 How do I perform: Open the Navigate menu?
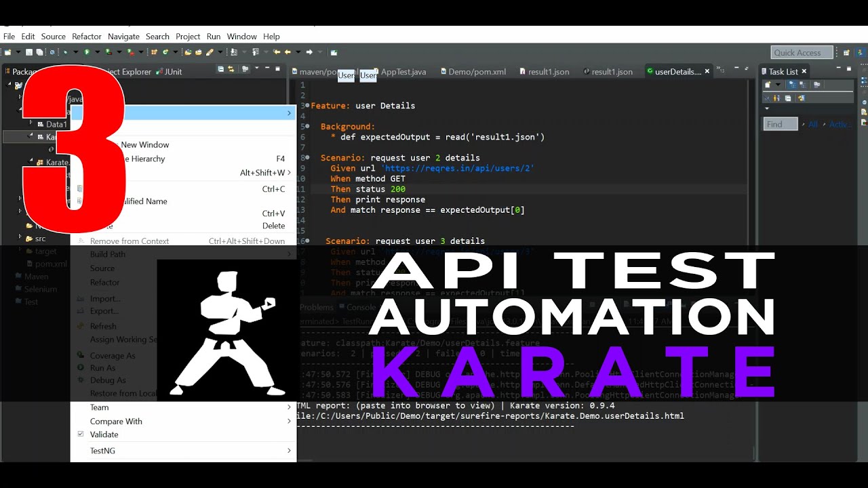(123, 37)
